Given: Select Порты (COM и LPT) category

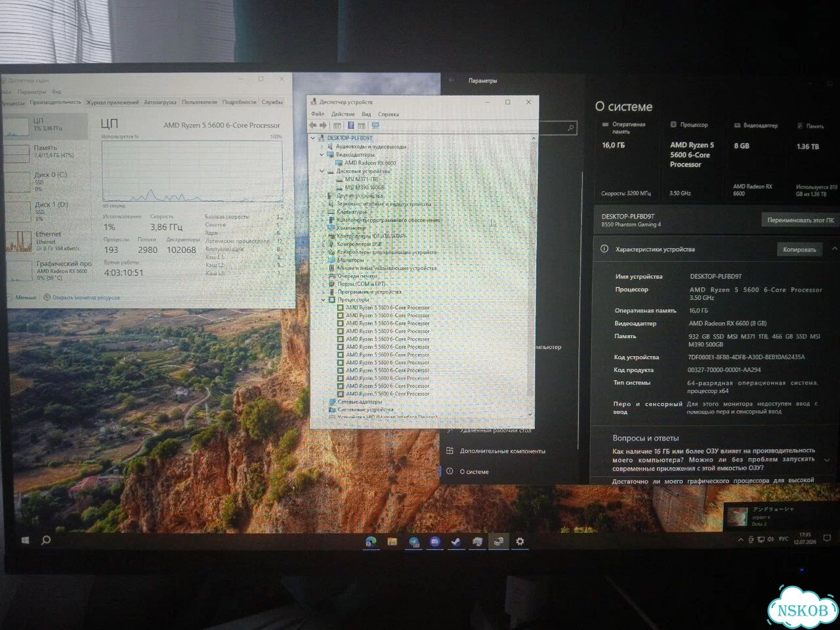Looking at the screenshot, I should (361, 283).
